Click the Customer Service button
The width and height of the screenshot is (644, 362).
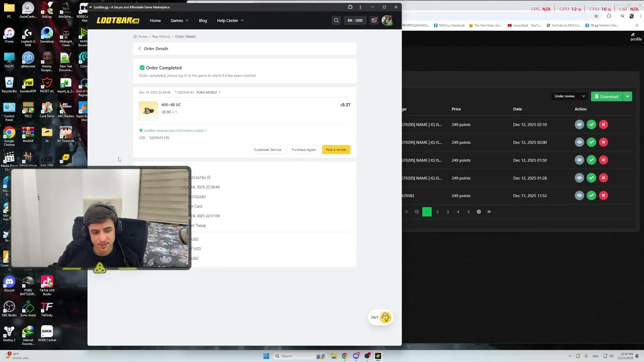[268, 149]
